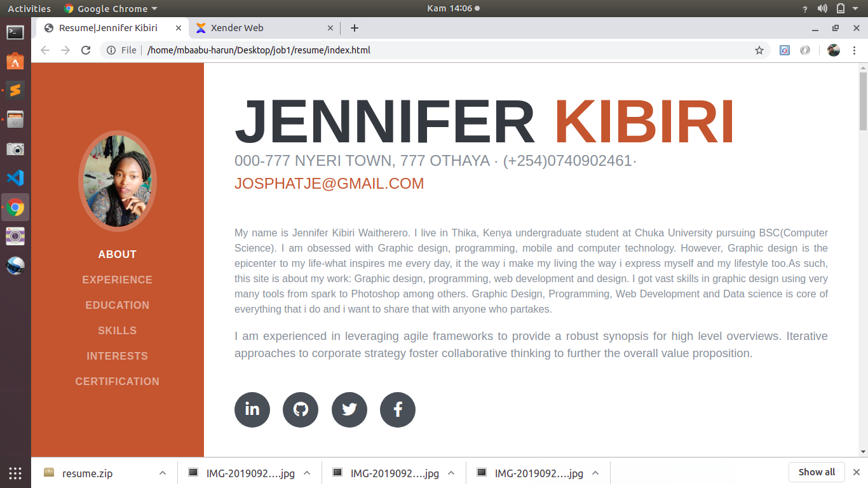Click the circular profile photo
The height and width of the screenshot is (488, 868).
(118, 182)
